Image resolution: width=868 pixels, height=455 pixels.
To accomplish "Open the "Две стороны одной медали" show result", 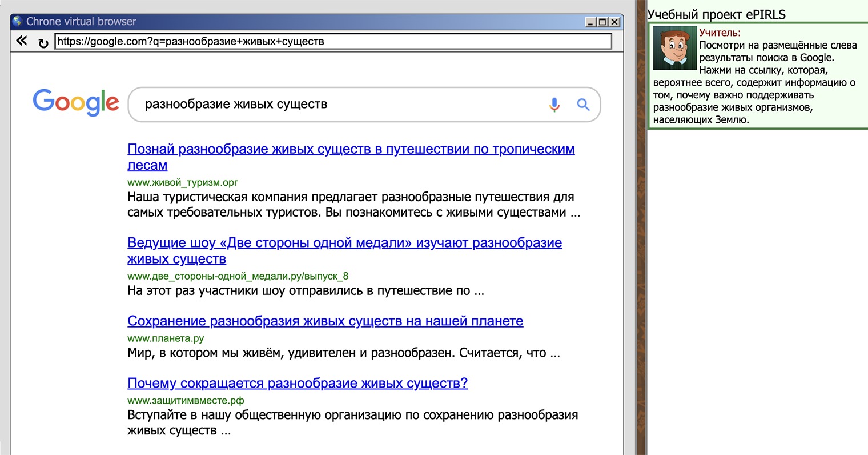I will coord(344,242).
